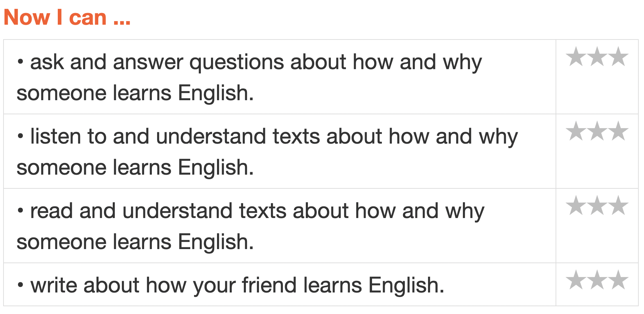The image size is (644, 314).
Task: Click third star in ask and answer row
Action: click(x=619, y=57)
